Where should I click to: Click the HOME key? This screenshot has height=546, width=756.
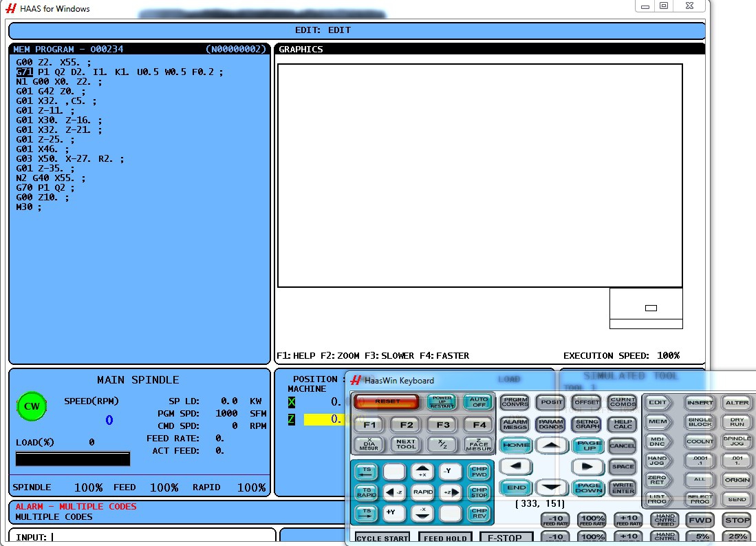pos(516,445)
